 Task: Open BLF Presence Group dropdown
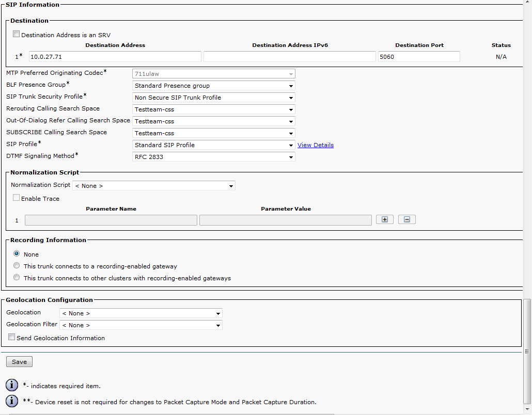[x=214, y=86]
